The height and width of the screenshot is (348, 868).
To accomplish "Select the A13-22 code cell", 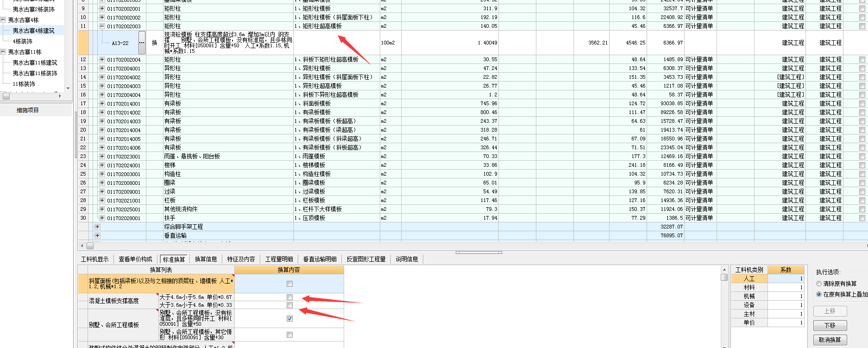I will tap(120, 43).
